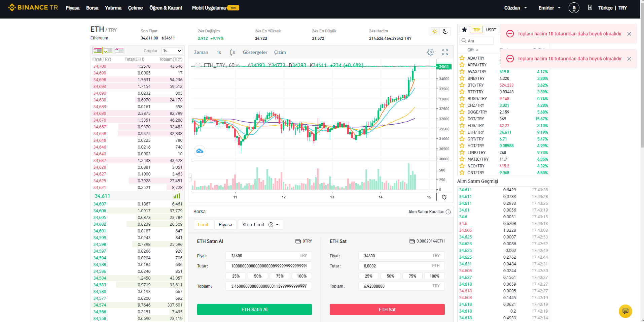Show combined buy and sell order book view
Screen dimensions: 644x322
(x=98, y=51)
